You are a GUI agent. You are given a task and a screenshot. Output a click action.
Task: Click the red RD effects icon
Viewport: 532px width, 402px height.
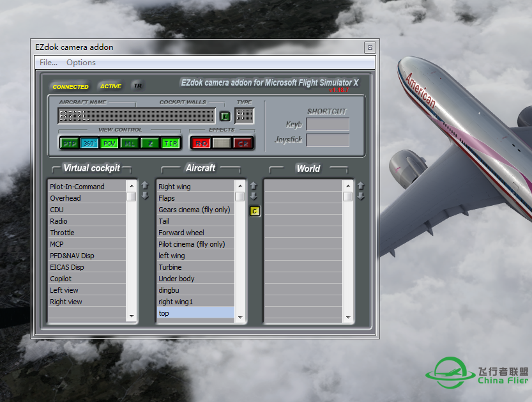[201, 143]
